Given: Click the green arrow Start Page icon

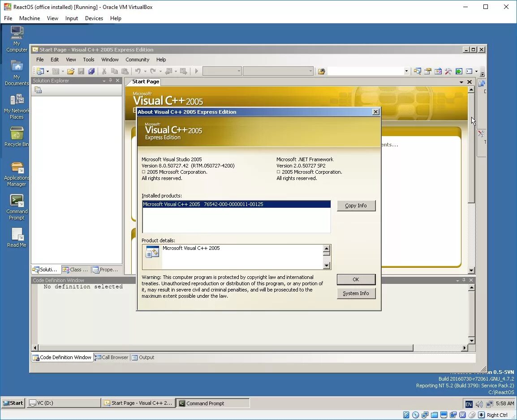Looking at the screenshot, I should tap(459, 71).
